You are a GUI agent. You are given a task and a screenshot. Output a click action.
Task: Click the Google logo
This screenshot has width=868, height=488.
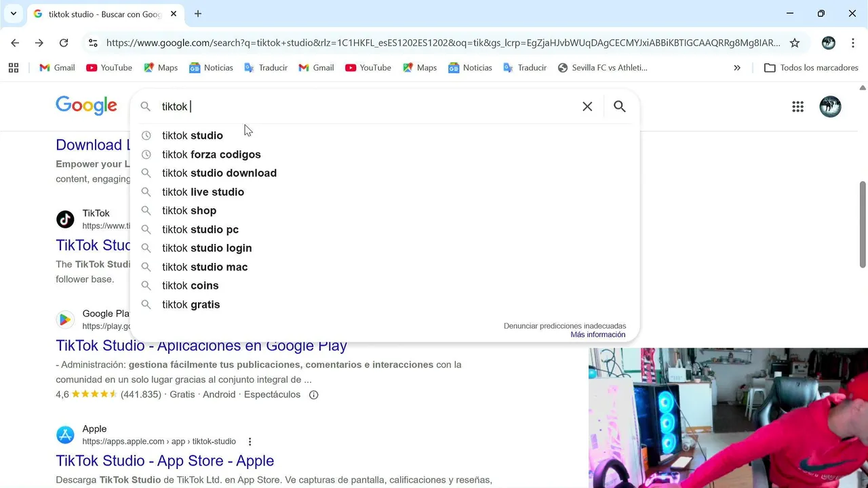[x=86, y=106]
